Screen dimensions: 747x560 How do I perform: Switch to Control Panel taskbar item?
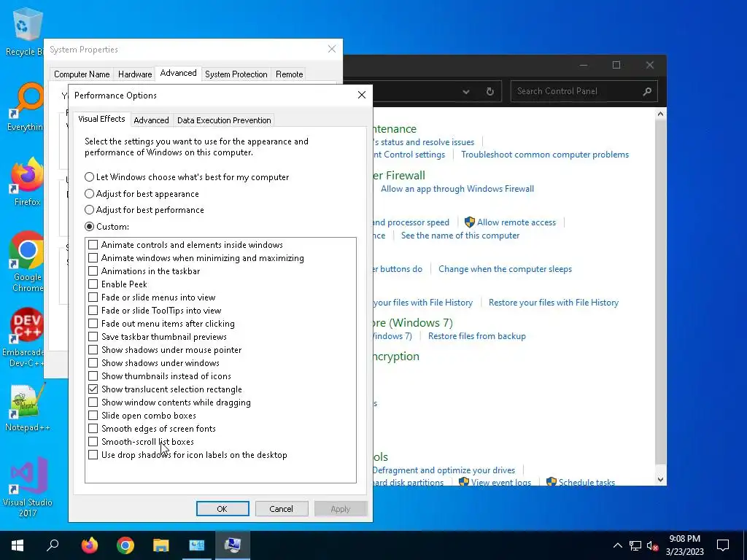point(196,545)
